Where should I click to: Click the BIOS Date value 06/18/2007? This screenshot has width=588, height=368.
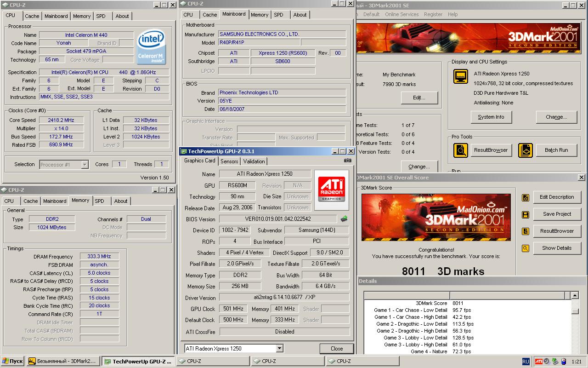(x=282, y=109)
